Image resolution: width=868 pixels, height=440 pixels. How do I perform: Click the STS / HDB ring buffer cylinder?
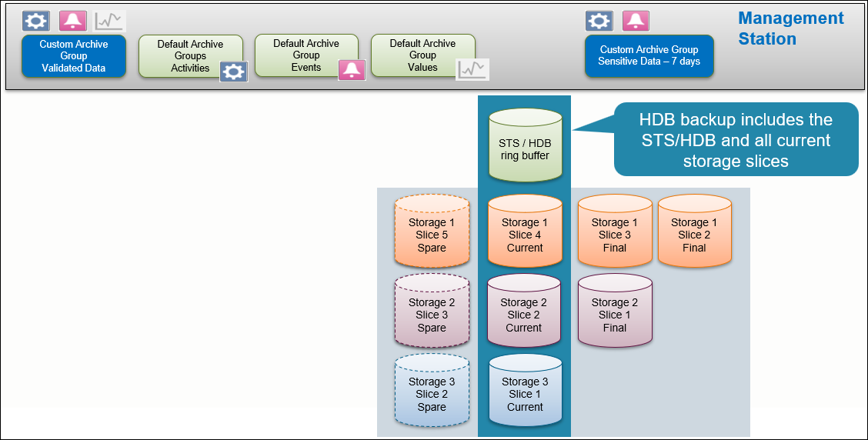[524, 145]
